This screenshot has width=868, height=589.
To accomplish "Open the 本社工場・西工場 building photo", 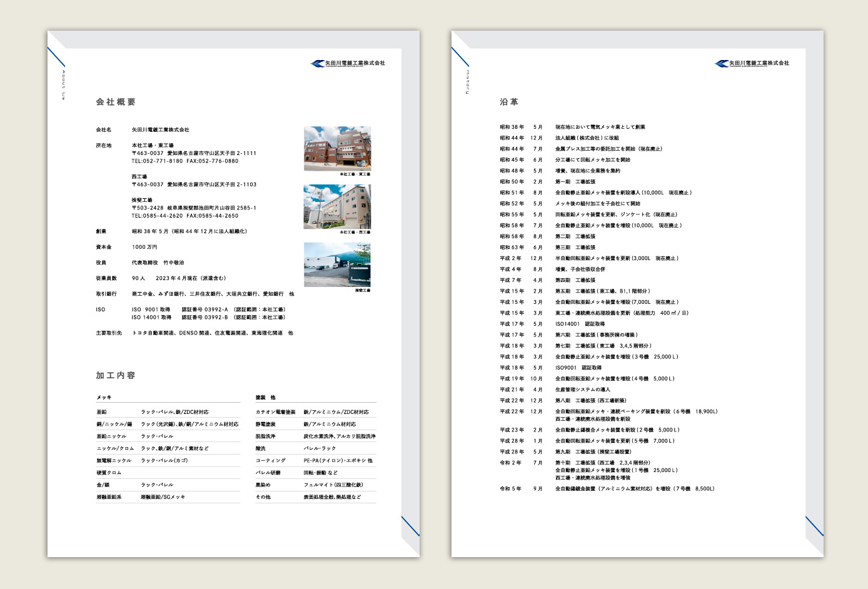I will 337,206.
